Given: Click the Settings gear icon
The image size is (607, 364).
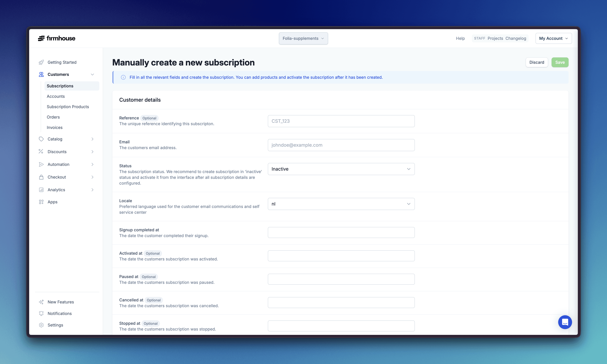Looking at the screenshot, I should point(41,325).
